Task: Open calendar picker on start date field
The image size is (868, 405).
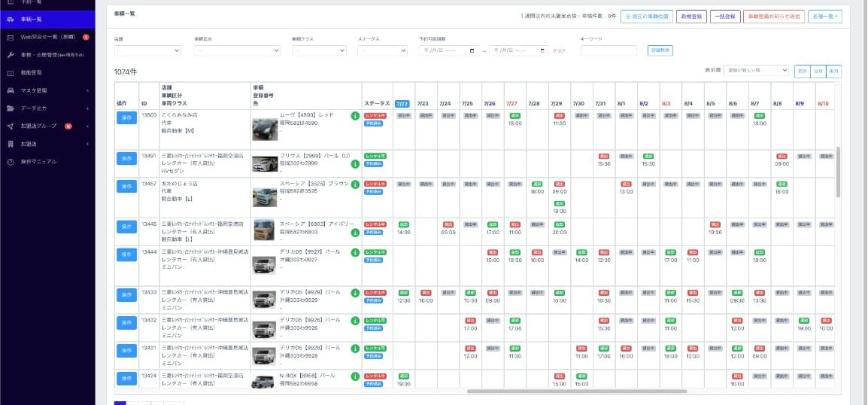Action: click(472, 50)
